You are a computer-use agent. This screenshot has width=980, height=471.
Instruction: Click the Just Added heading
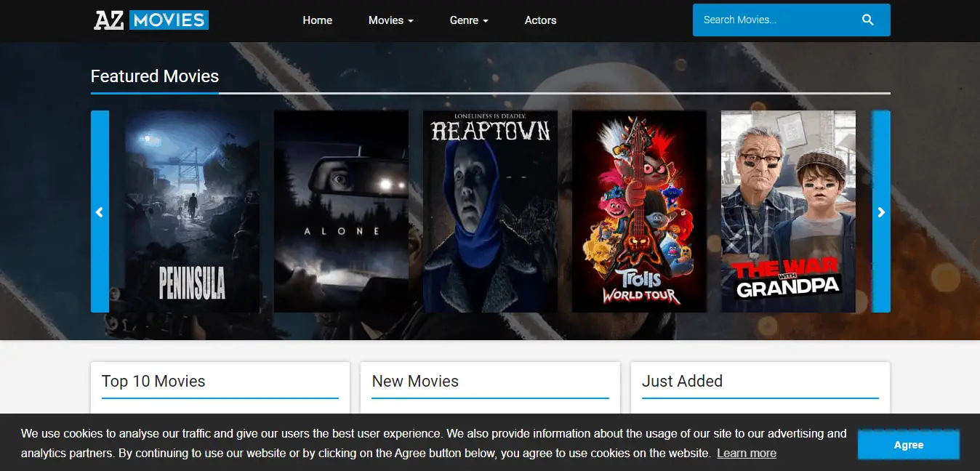682,381
